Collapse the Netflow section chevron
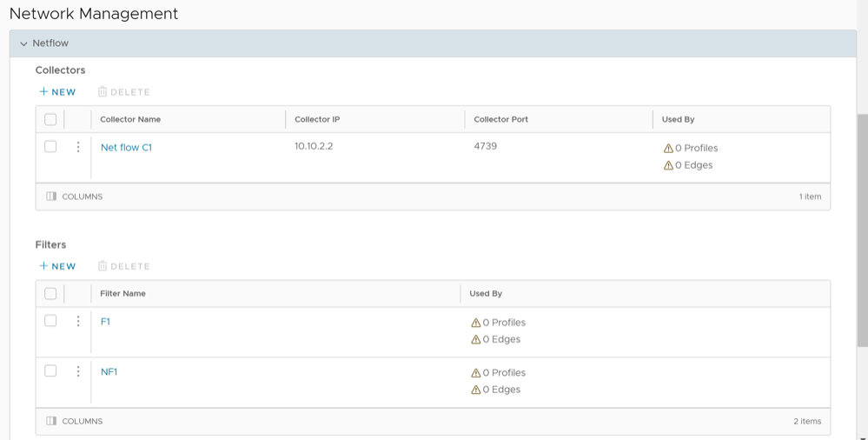The height and width of the screenshot is (440, 868). point(23,43)
